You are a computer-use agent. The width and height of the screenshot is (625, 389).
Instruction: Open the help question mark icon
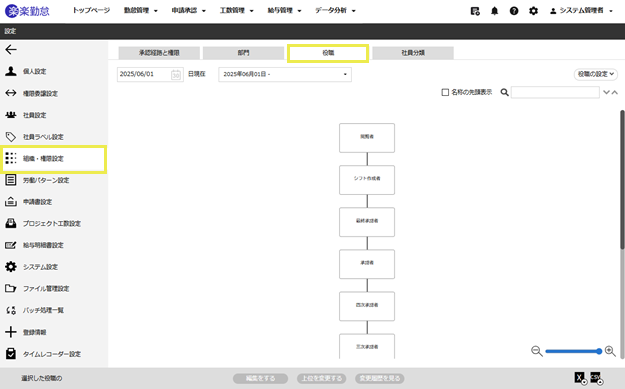pos(514,11)
